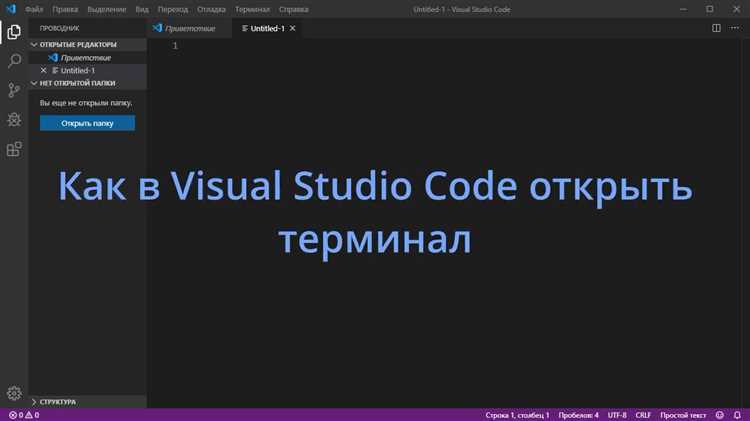Click the split editor icon
This screenshot has height=421, width=750.
pos(716,28)
